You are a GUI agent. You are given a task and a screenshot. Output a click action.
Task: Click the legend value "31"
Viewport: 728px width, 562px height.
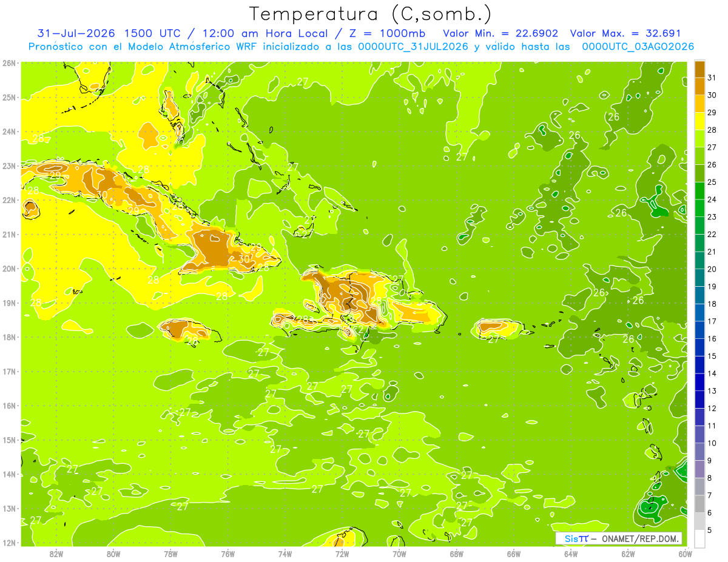(712, 78)
